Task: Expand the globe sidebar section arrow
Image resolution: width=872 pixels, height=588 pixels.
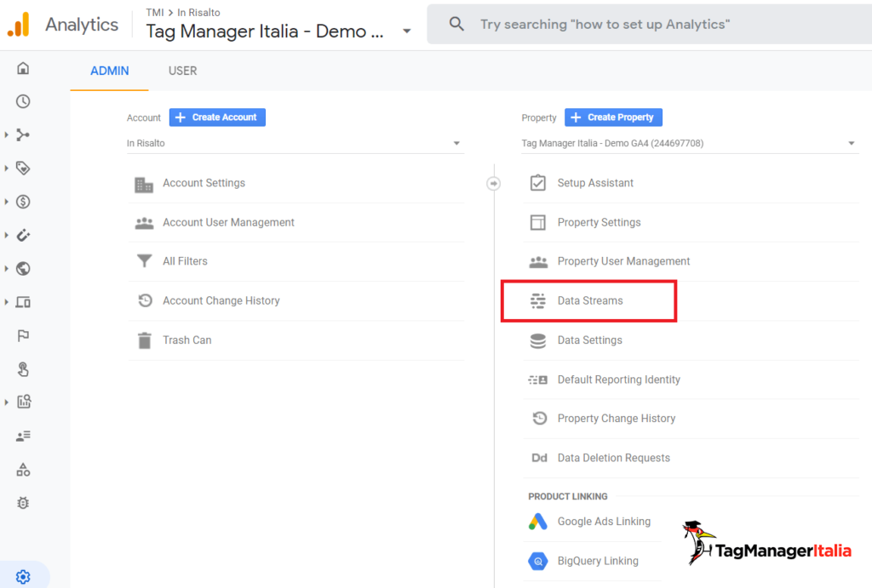Action: pyautogui.click(x=7, y=268)
